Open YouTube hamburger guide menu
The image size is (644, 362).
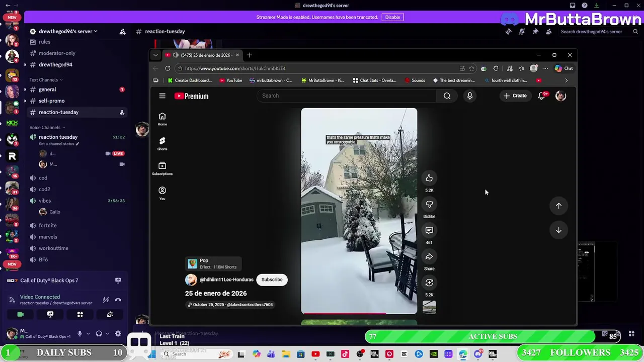[x=162, y=96]
